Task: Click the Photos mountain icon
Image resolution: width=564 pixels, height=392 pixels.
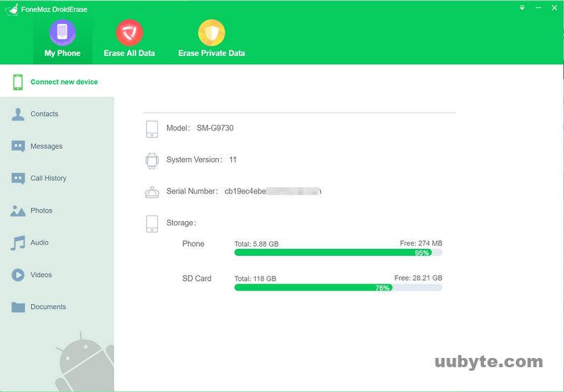Action: pos(18,211)
